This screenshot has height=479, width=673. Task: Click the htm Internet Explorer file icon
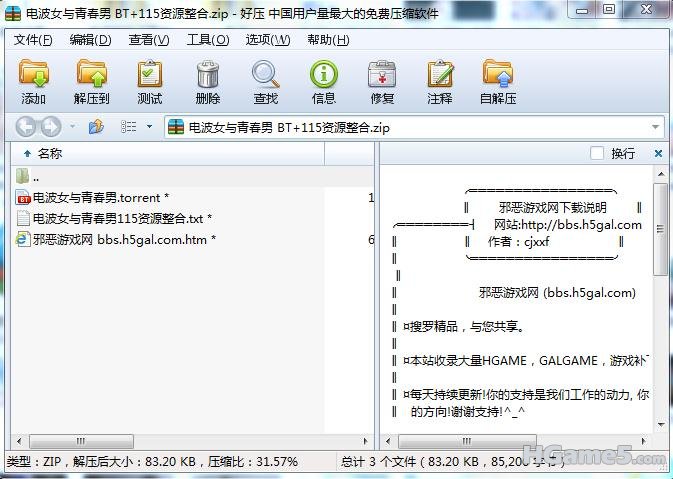pos(23,239)
